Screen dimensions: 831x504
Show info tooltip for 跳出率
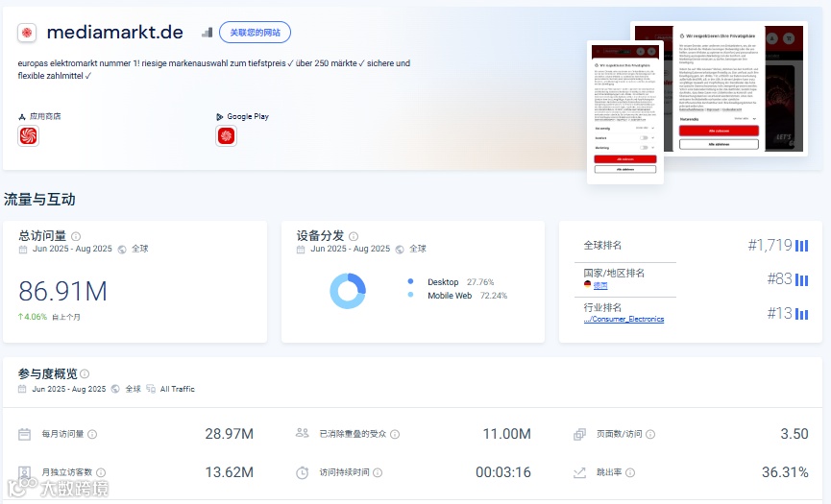(x=630, y=472)
